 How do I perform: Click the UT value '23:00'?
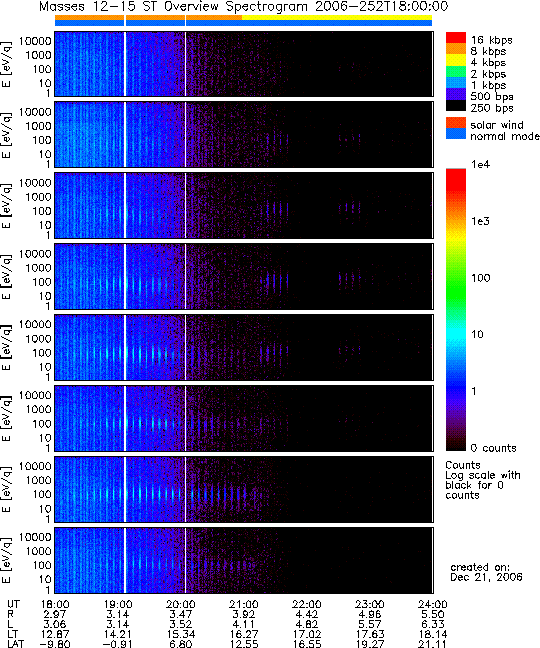click(x=370, y=605)
